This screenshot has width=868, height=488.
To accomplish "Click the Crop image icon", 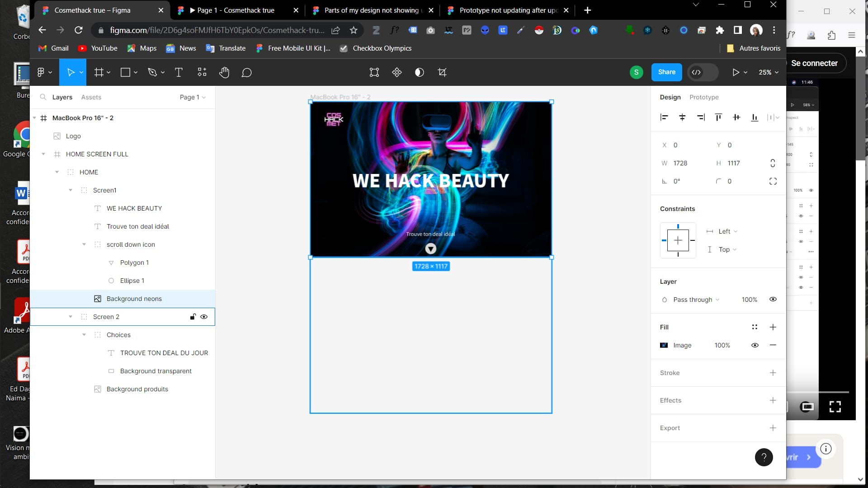I will coord(442,72).
